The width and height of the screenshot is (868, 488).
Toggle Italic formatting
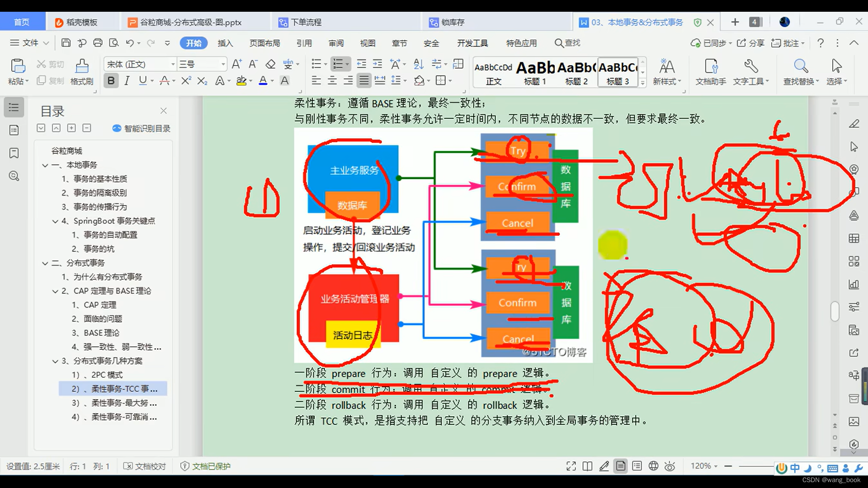[x=127, y=81]
